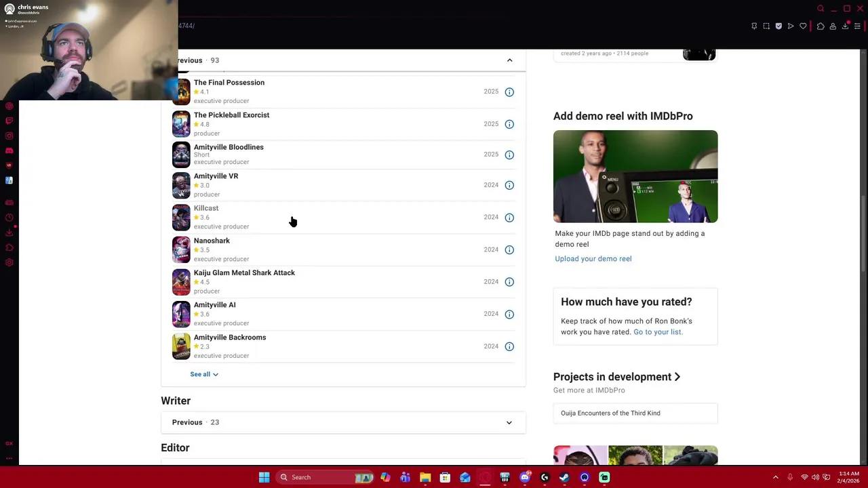Click the browser pin icon in toolbar
Viewport: 868px width, 488px height.
[754, 26]
